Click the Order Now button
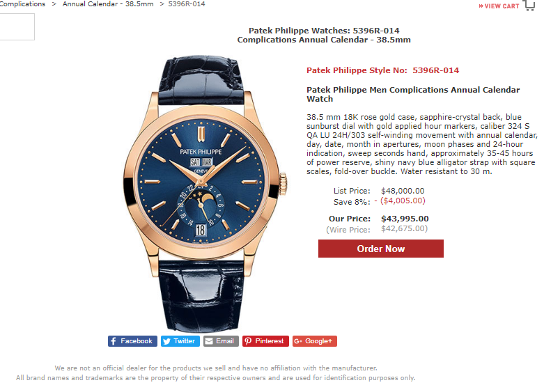This screenshot has height=392, width=544. pos(380,249)
